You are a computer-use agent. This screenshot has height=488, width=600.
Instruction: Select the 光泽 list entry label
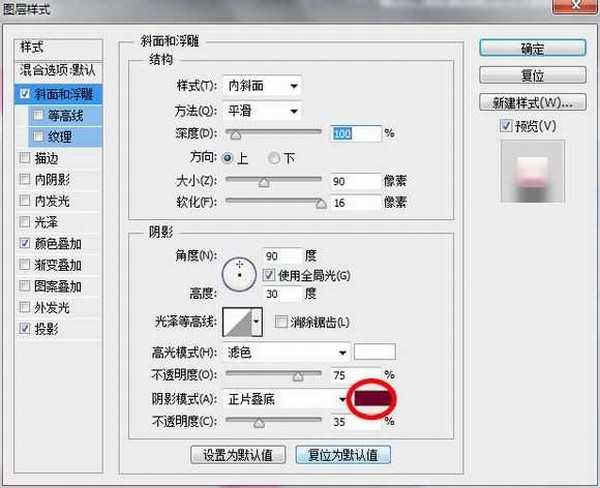tap(46, 222)
